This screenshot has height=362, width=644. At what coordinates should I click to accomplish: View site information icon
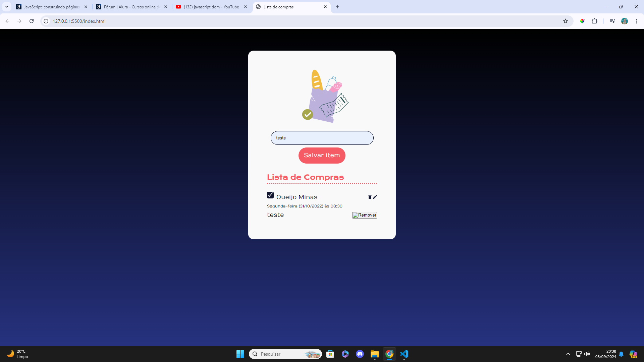click(46, 21)
